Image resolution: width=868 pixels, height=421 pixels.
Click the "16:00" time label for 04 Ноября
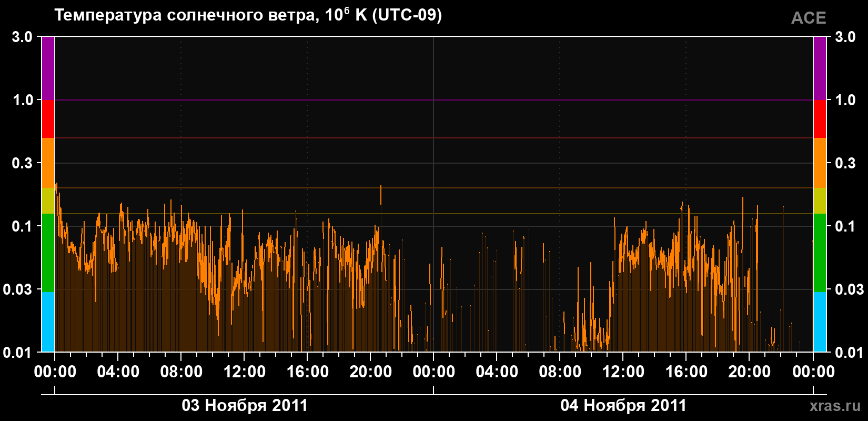(x=687, y=372)
